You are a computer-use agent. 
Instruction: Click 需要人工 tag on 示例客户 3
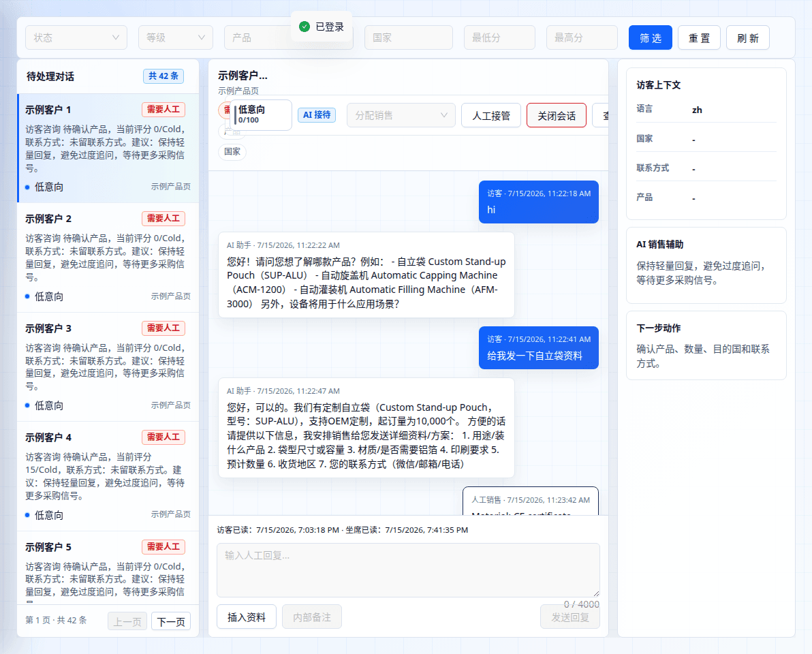tap(163, 328)
